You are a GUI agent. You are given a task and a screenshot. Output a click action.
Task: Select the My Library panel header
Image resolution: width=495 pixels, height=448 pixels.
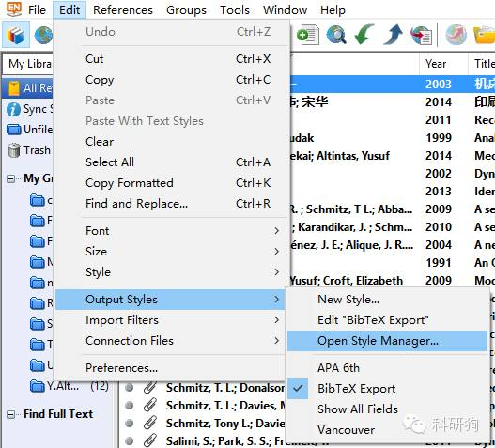[27, 64]
